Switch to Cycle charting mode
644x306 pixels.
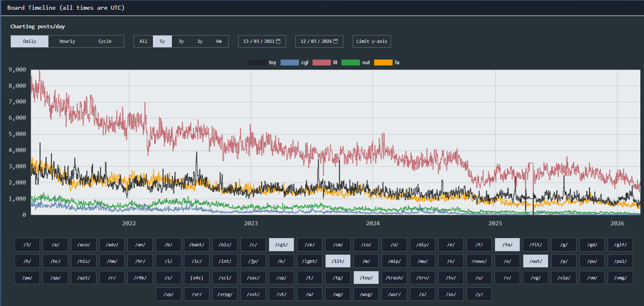pos(105,41)
